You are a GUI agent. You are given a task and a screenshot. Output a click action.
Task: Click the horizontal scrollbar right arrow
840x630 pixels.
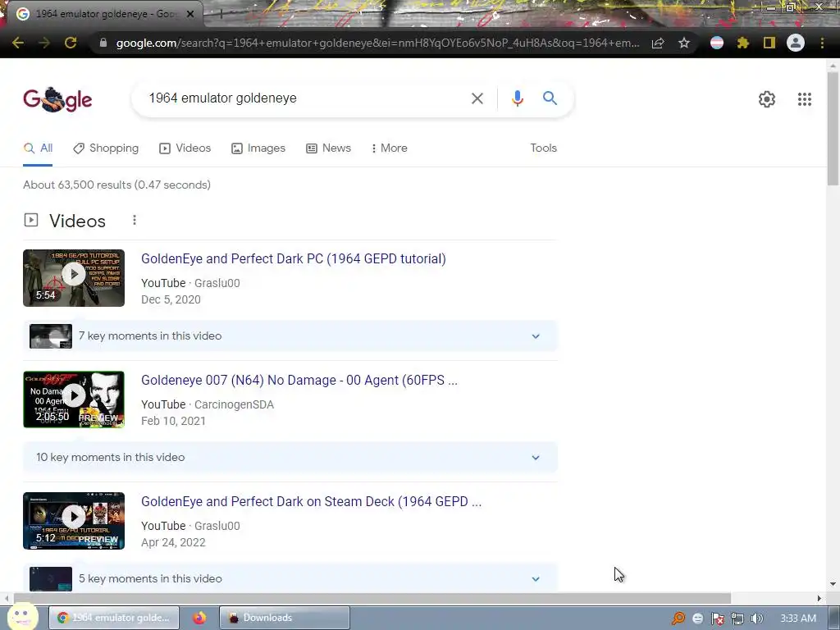tap(819, 598)
